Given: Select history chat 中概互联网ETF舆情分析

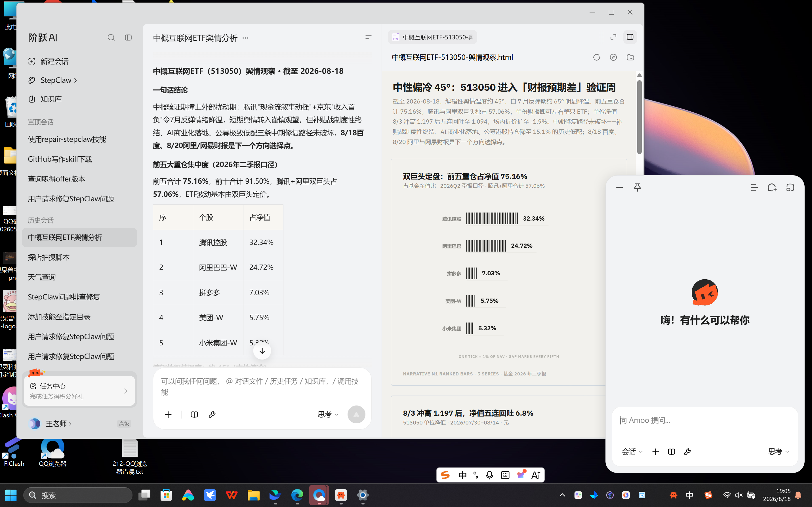Looking at the screenshot, I should pyautogui.click(x=79, y=237).
